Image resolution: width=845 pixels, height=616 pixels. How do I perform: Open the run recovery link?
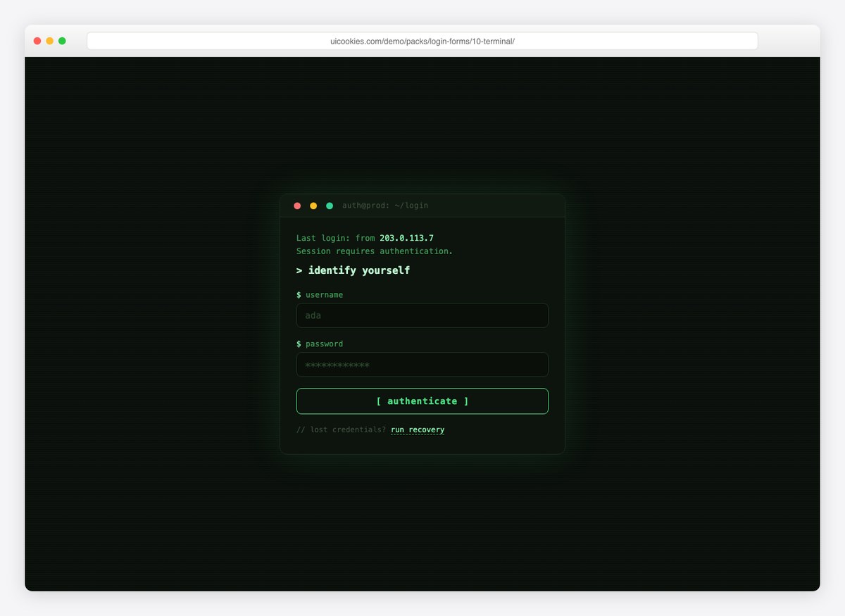point(418,429)
